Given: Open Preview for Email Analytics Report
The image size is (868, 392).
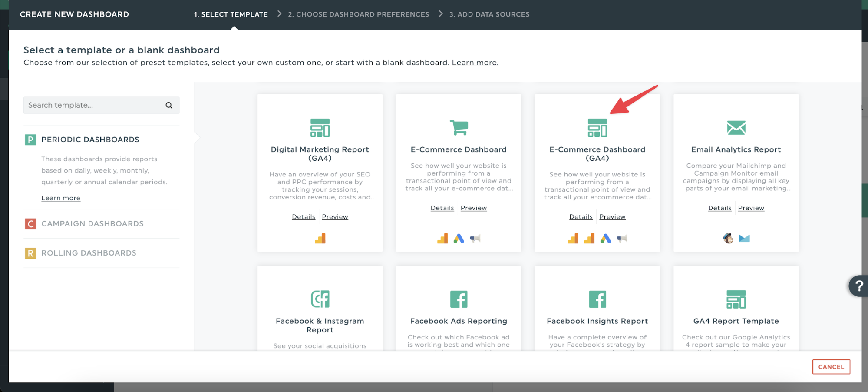Looking at the screenshot, I should point(751,208).
